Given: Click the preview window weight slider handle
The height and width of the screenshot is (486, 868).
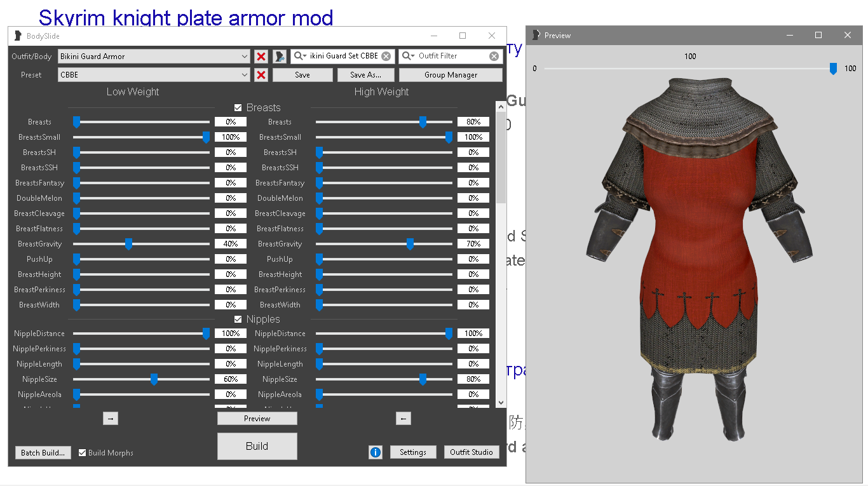Looking at the screenshot, I should coord(833,69).
